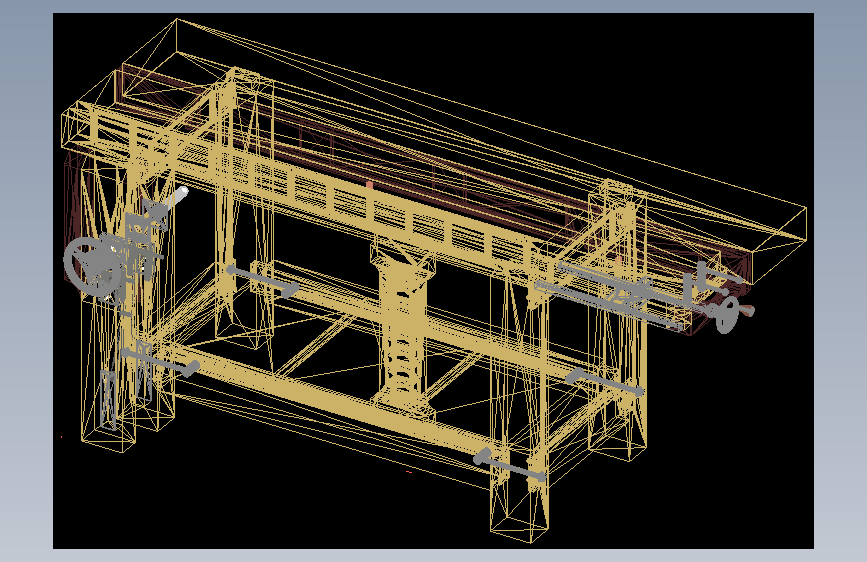Pick the central vertical support column
Image resolution: width=867 pixels, height=562 pixels.
pos(403,330)
